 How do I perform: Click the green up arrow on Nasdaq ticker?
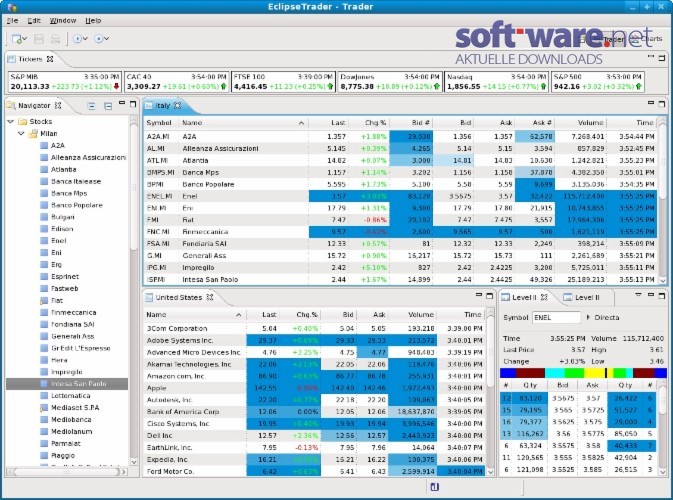pyautogui.click(x=543, y=86)
